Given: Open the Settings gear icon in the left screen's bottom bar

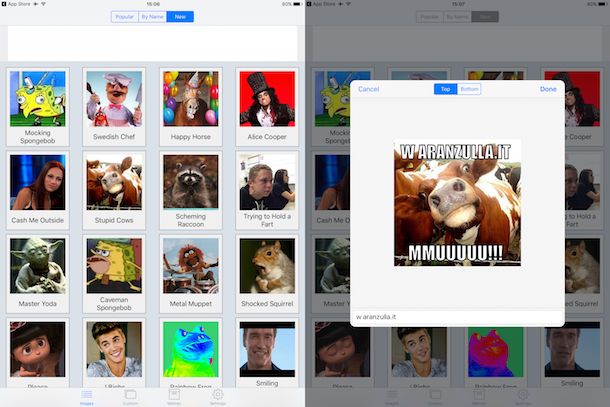Looking at the screenshot, I should [217, 395].
